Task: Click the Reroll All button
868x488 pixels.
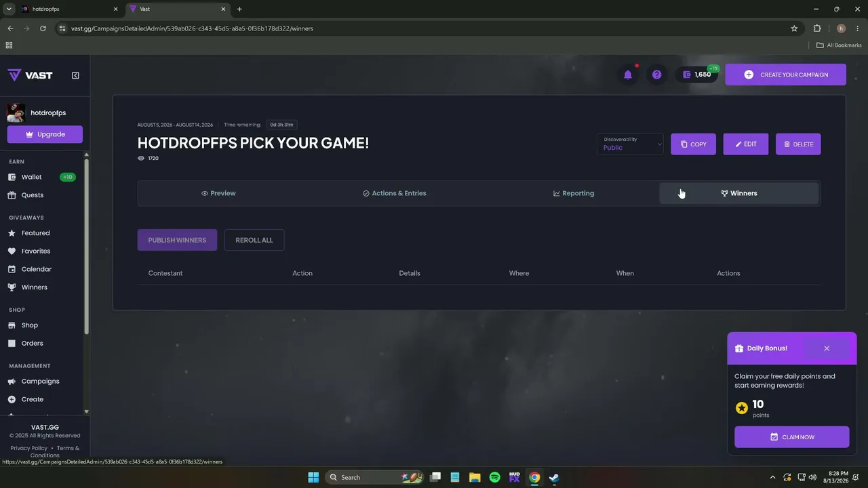Action: coord(254,240)
